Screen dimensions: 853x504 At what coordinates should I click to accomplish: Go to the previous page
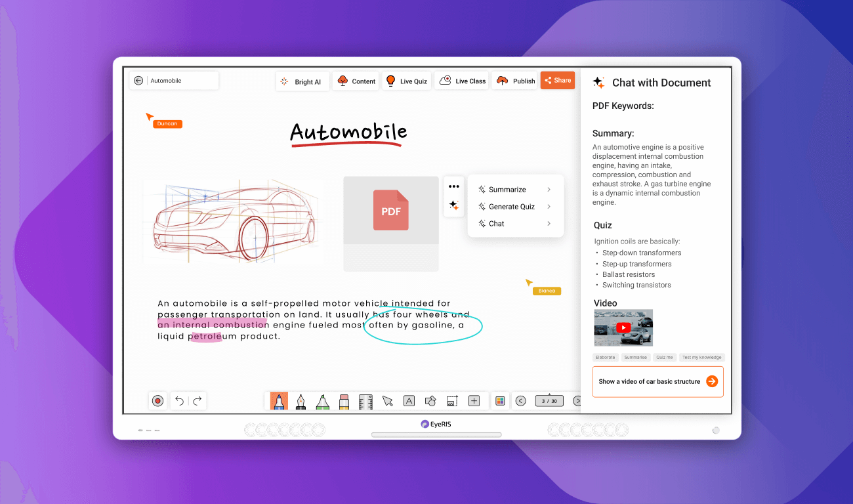pos(520,401)
